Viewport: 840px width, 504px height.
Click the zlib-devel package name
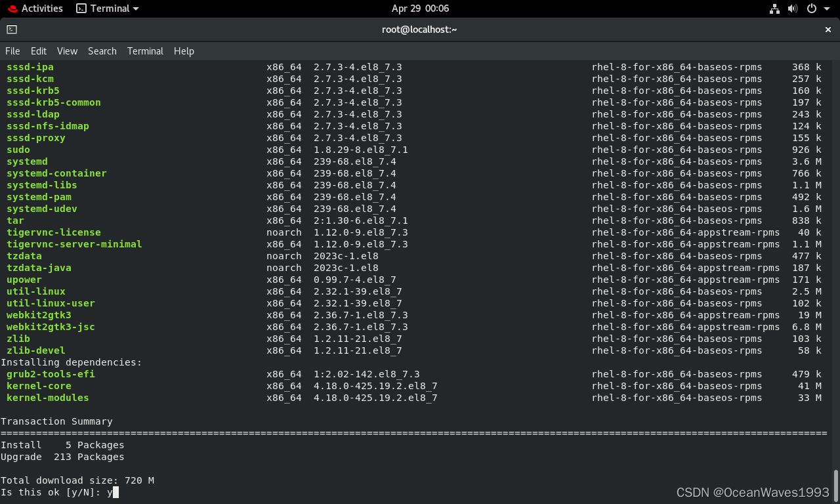coord(36,350)
